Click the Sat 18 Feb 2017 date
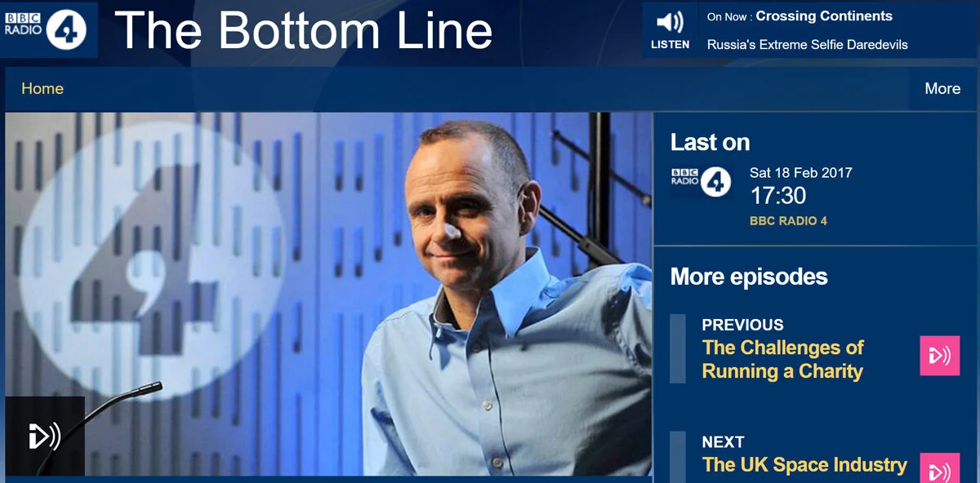 click(x=801, y=173)
